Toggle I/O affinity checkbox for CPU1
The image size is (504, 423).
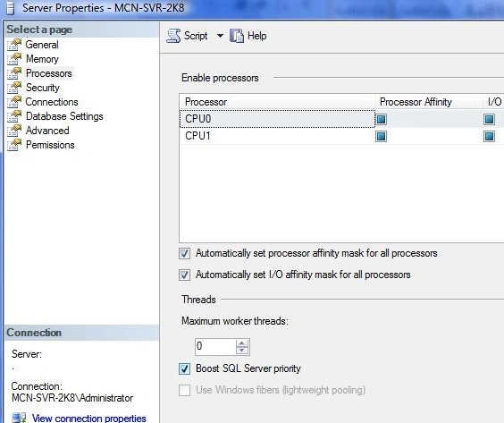coord(489,137)
